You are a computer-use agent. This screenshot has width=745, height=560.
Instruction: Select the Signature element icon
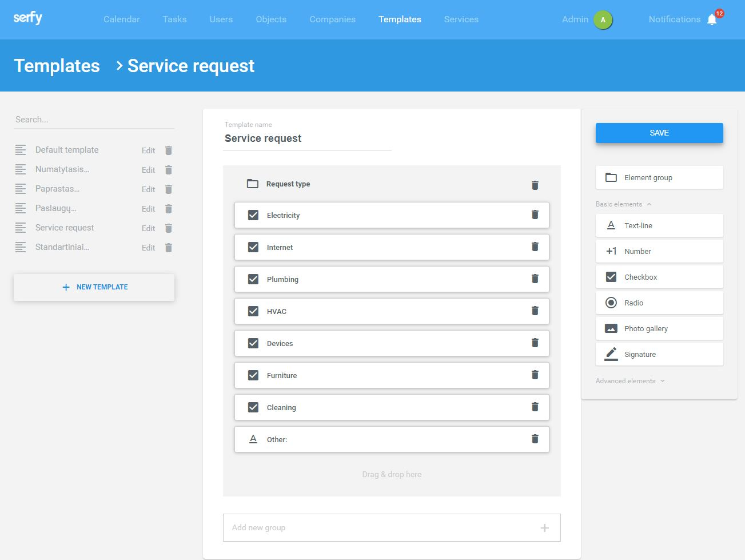(611, 354)
